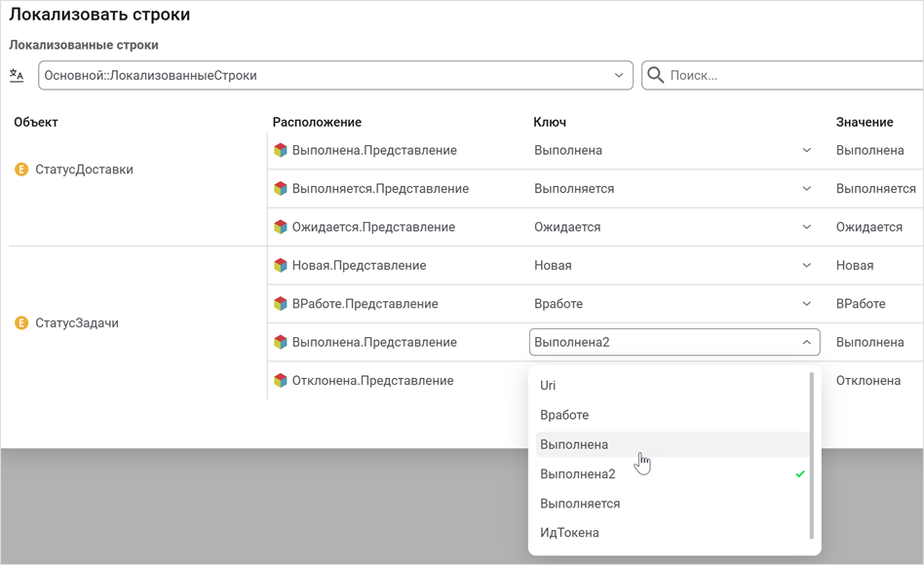Screen dimensions: 924x565
Task: Select the ВРаботе.Представление location row
Action: [365, 304]
